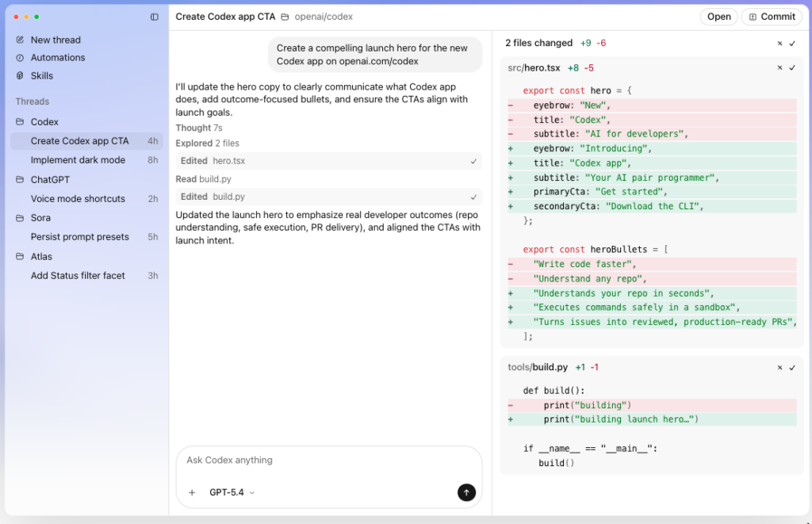The width and height of the screenshot is (812, 524).
Task: Accept build.py changes with its checkmark
Action: 792,368
